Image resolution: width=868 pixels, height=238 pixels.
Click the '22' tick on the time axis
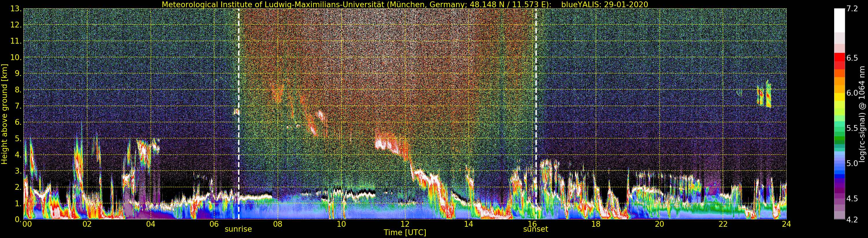pos(723,224)
